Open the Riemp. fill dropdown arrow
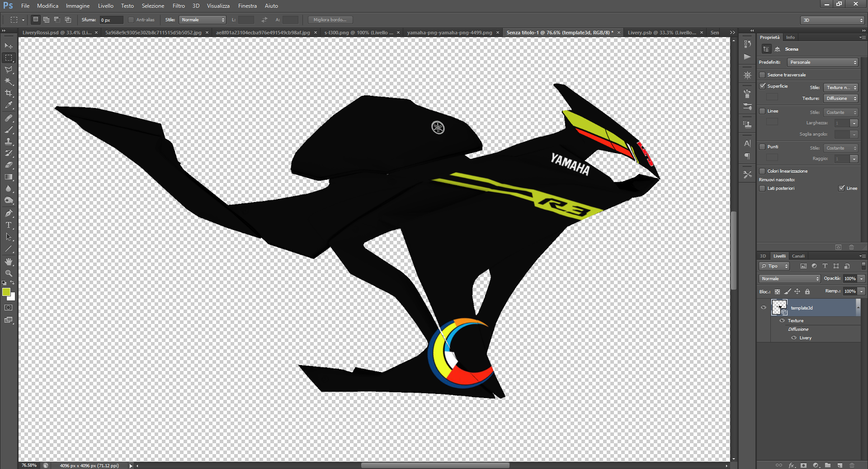 click(x=862, y=291)
